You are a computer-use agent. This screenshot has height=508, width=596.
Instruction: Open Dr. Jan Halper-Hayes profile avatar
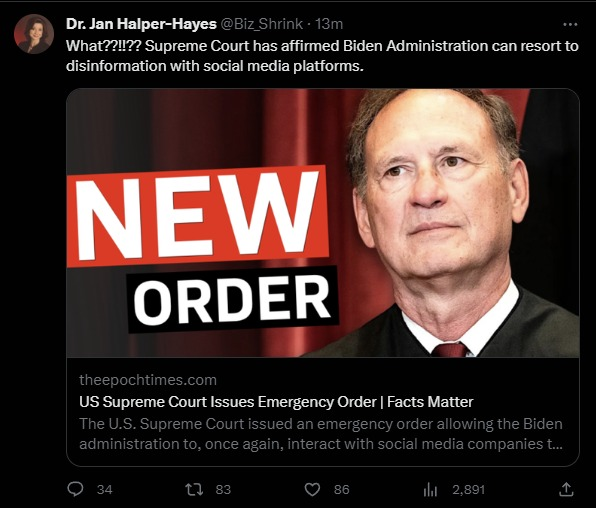tap(34, 34)
